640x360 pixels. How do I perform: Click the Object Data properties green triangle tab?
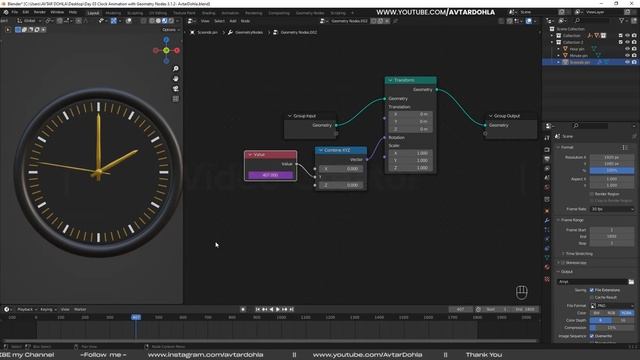[x=547, y=258]
